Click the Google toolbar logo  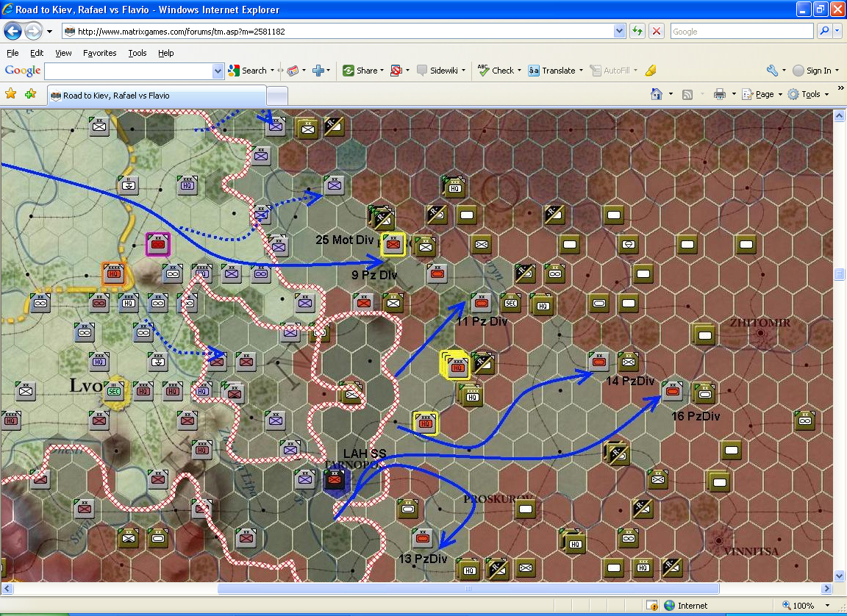pos(23,71)
